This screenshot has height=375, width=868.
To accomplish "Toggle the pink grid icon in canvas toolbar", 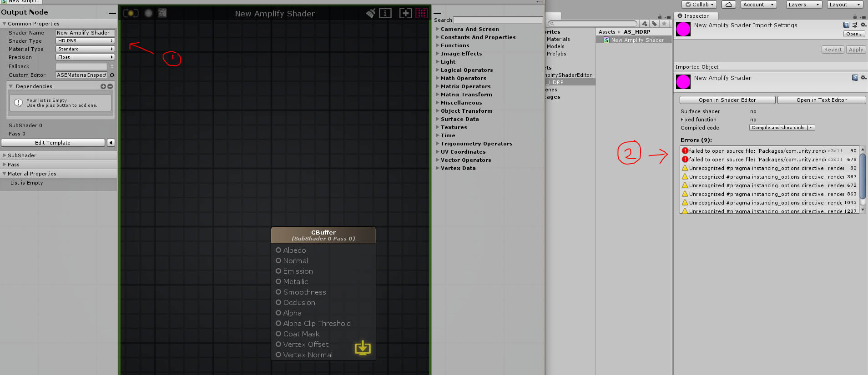I will click(422, 13).
